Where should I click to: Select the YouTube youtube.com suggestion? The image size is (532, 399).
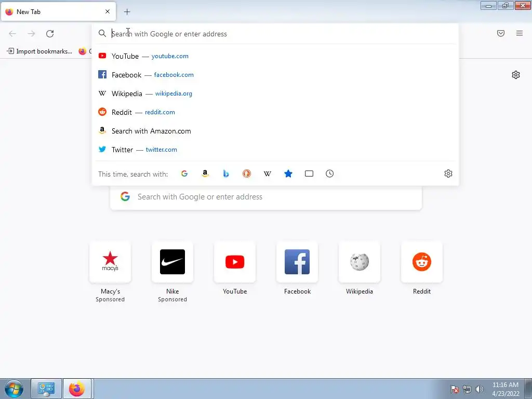pyautogui.click(x=275, y=56)
